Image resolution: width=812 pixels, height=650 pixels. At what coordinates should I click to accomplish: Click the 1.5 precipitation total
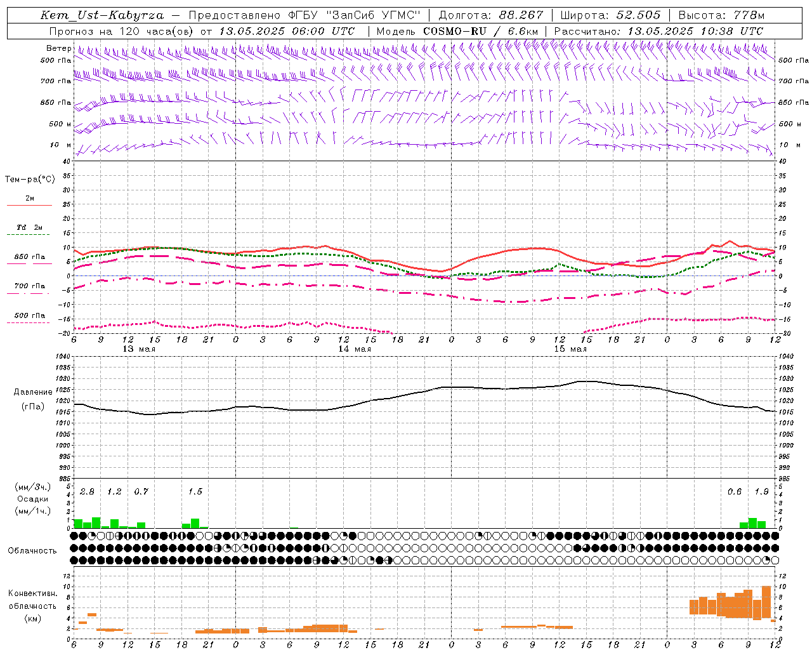click(195, 492)
